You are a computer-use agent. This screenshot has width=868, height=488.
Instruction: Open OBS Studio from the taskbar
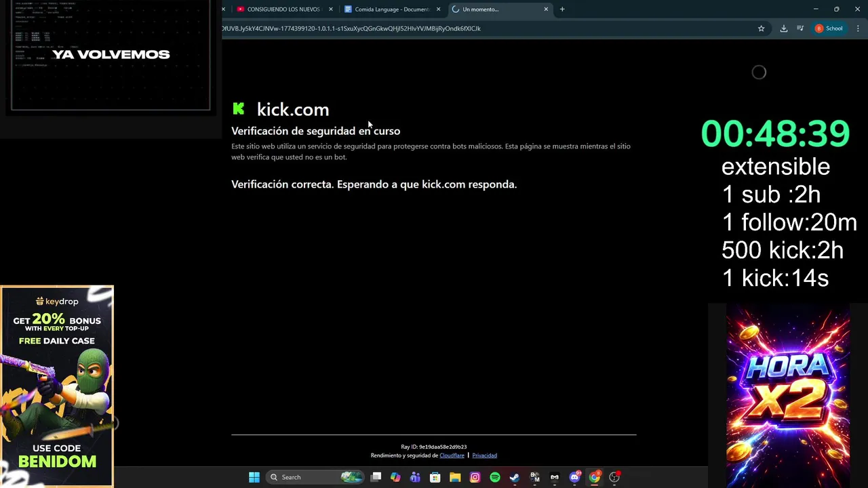(614, 477)
